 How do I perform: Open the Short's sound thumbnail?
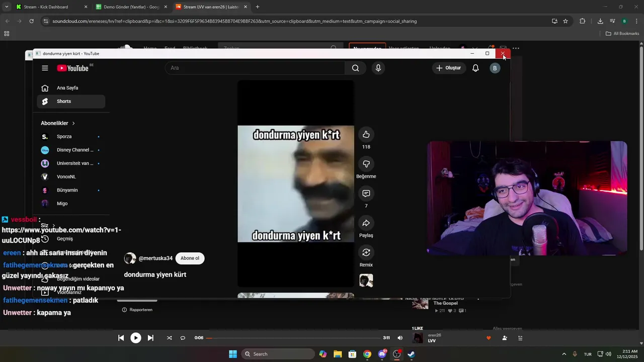point(366,281)
